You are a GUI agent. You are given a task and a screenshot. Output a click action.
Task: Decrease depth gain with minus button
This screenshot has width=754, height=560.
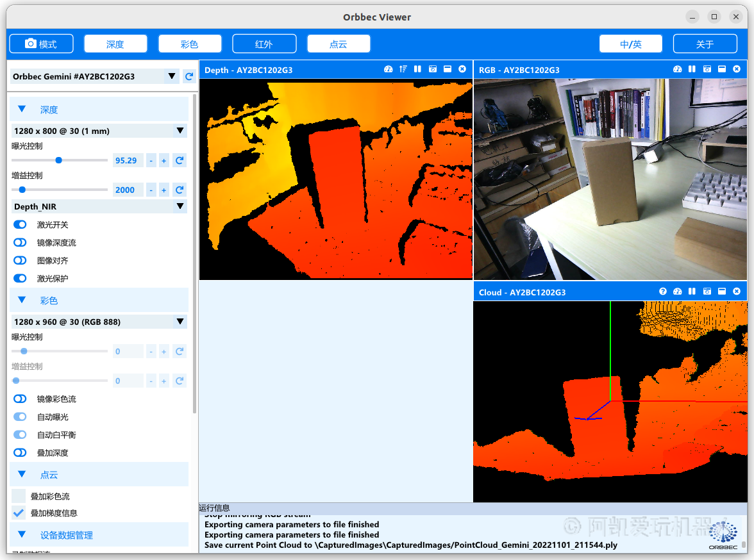coord(151,190)
